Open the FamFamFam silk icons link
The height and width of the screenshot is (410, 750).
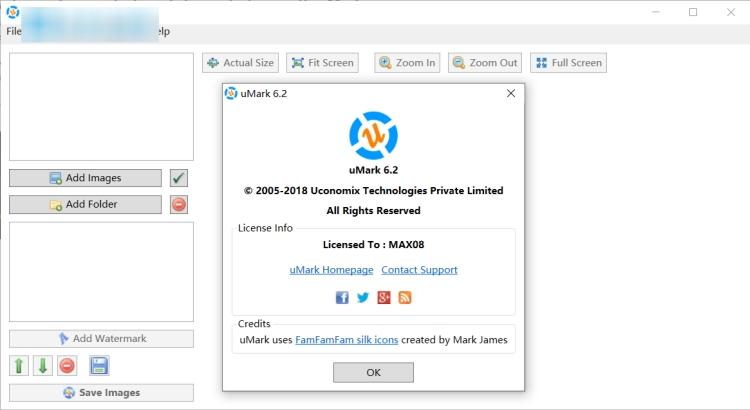pos(347,340)
